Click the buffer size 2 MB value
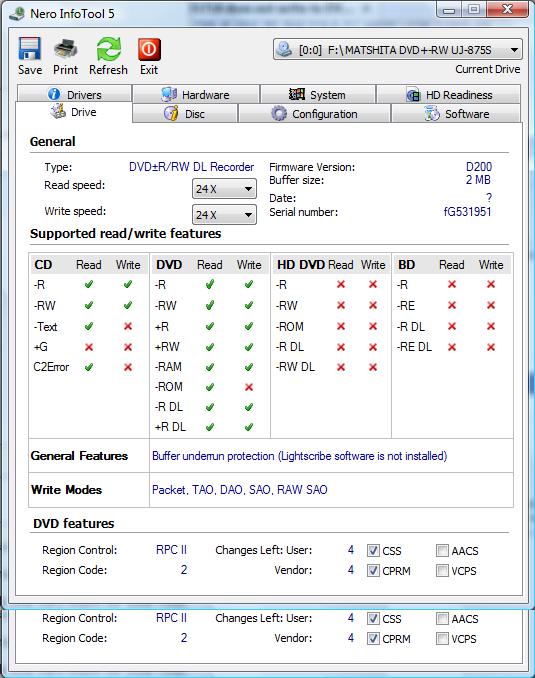535x678 pixels. [x=478, y=180]
